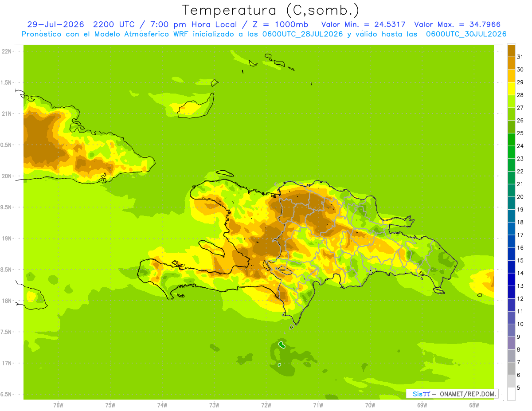The width and height of the screenshot is (532, 411).
Task: Click the "75W" longitude label
Action: click(110, 405)
